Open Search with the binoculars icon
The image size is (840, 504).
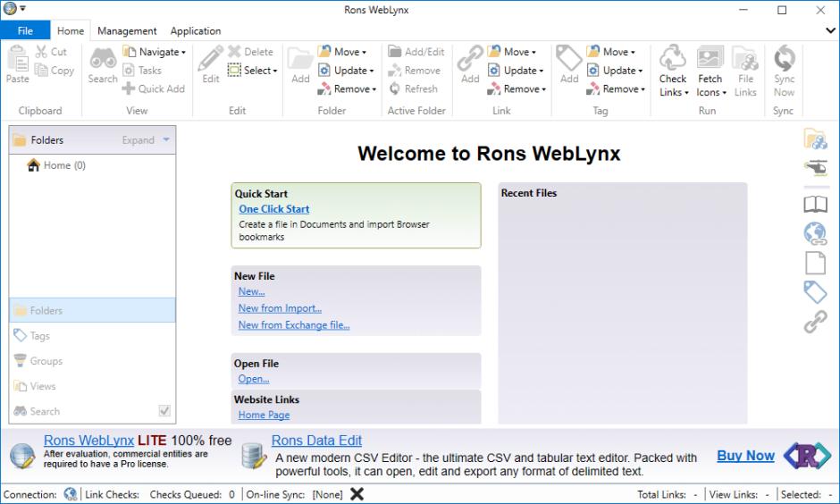(103, 58)
